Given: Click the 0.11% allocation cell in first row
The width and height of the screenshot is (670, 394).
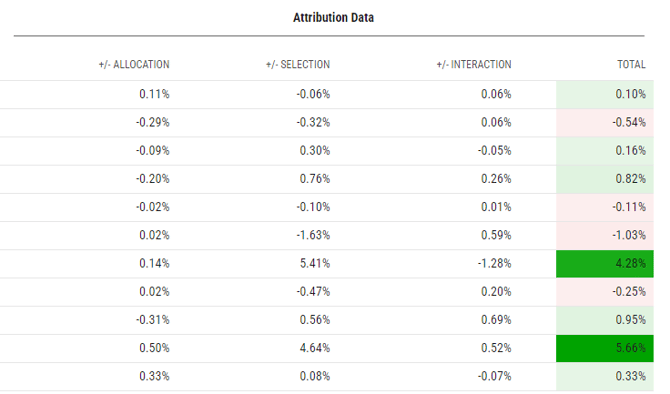Looking at the screenshot, I should pos(154,94).
